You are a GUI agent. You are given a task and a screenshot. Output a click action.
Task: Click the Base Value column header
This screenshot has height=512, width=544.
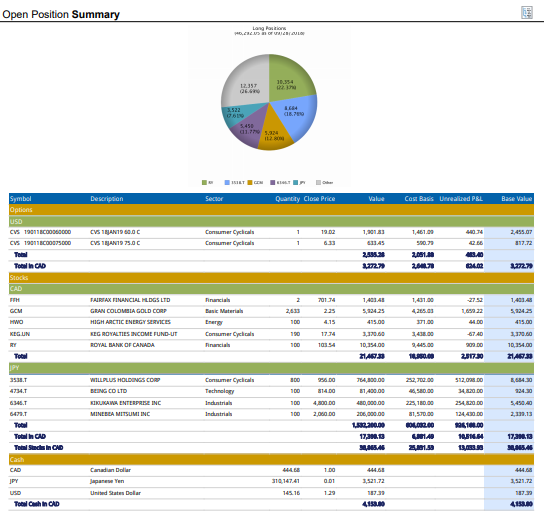[516, 199]
